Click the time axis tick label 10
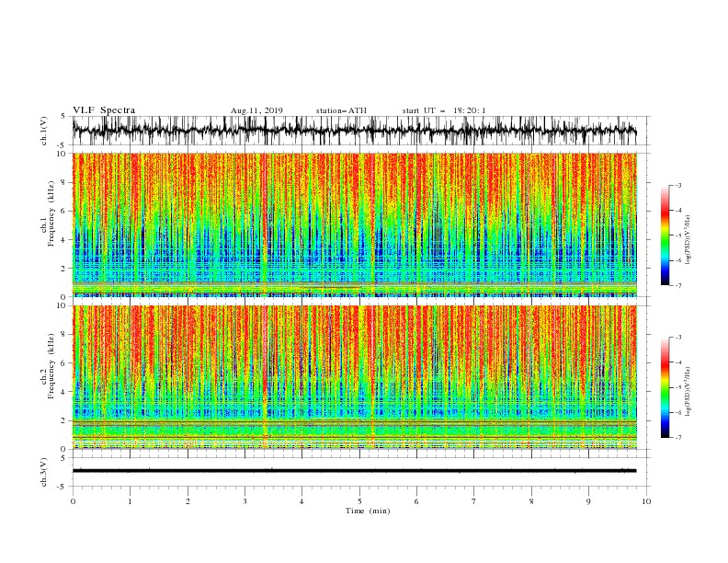Viewport: 728px width, 563px height. coord(646,501)
